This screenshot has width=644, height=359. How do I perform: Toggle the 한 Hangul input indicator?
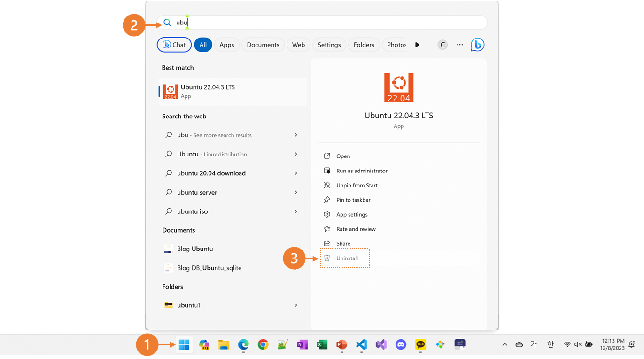tap(551, 344)
